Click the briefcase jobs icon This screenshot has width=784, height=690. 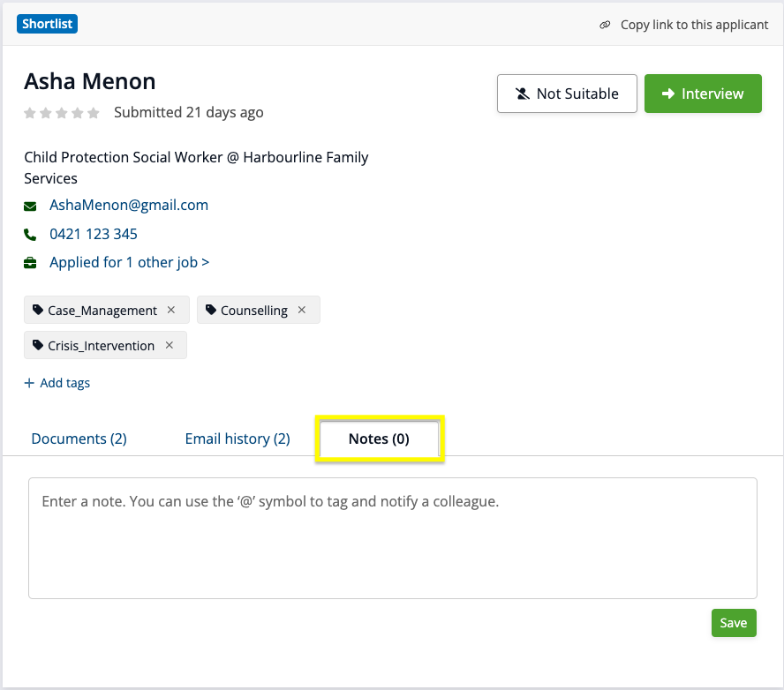(31, 263)
